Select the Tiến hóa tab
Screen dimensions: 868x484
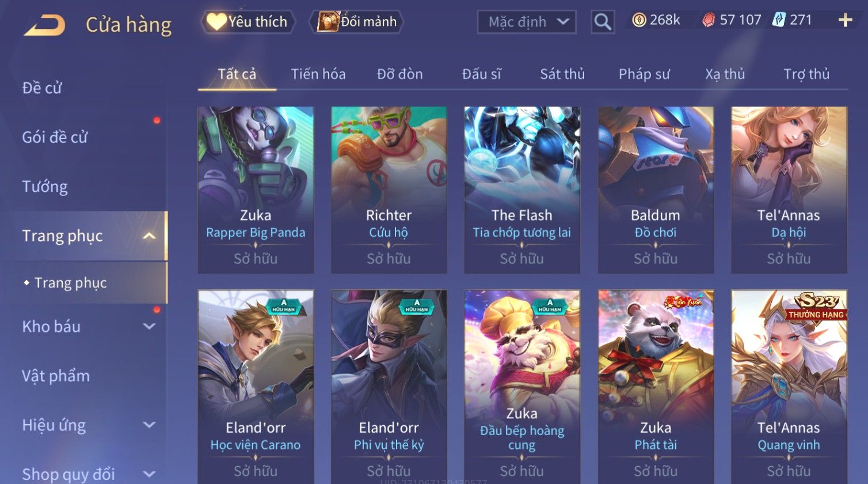coord(318,74)
